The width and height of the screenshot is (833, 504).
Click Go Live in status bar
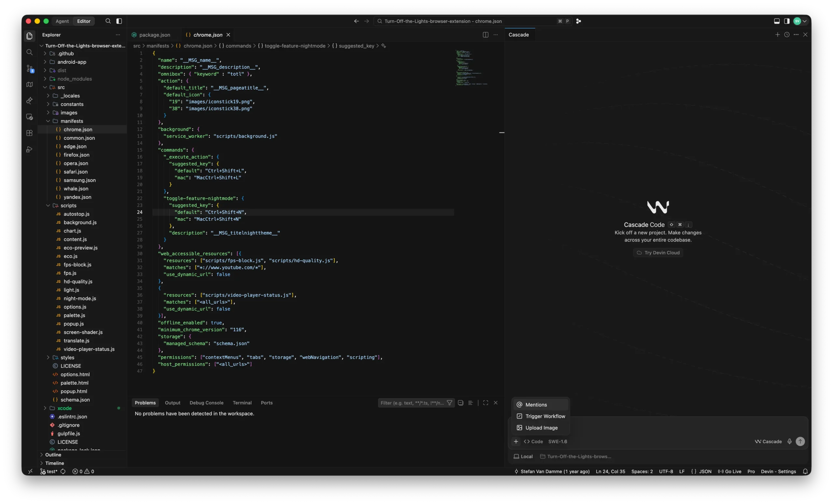pos(730,471)
